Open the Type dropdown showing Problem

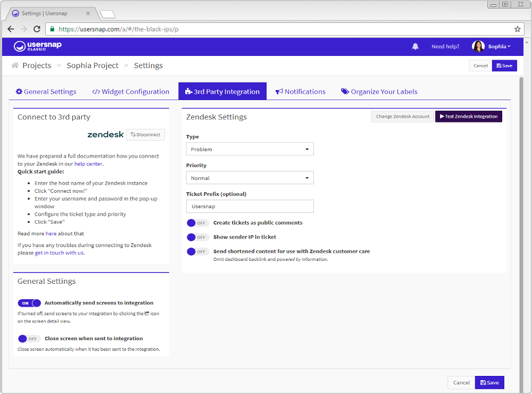point(250,149)
